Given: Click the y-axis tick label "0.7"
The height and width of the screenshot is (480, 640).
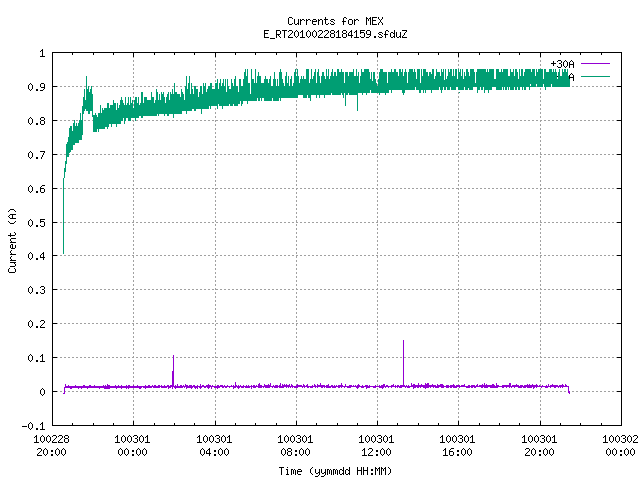Looking at the screenshot, I should pyautogui.click(x=36, y=155).
